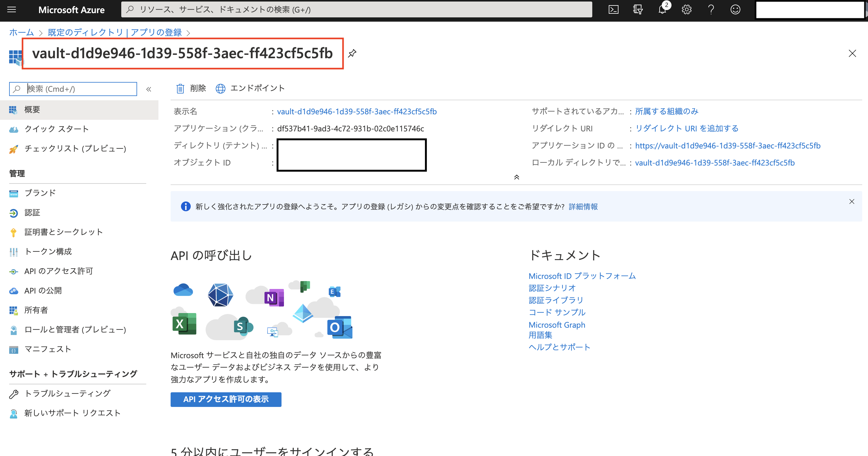868x456 pixels.
Task: Click 詳細情報 link in banner
Action: (583, 207)
